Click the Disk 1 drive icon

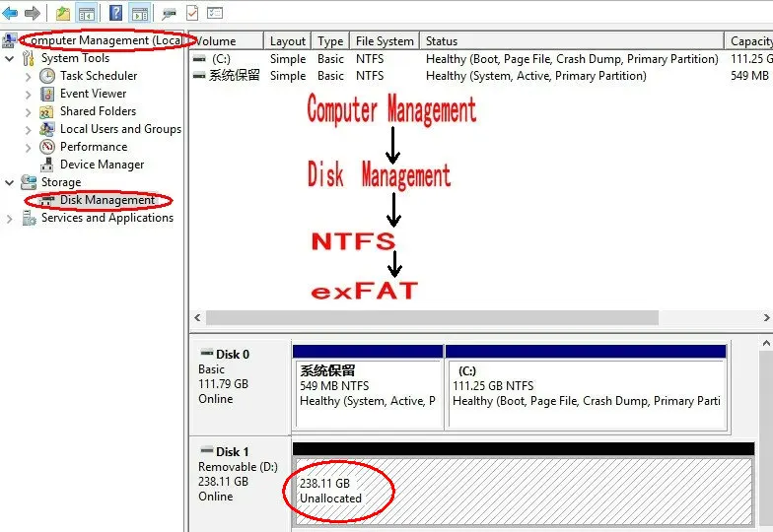[x=206, y=451]
